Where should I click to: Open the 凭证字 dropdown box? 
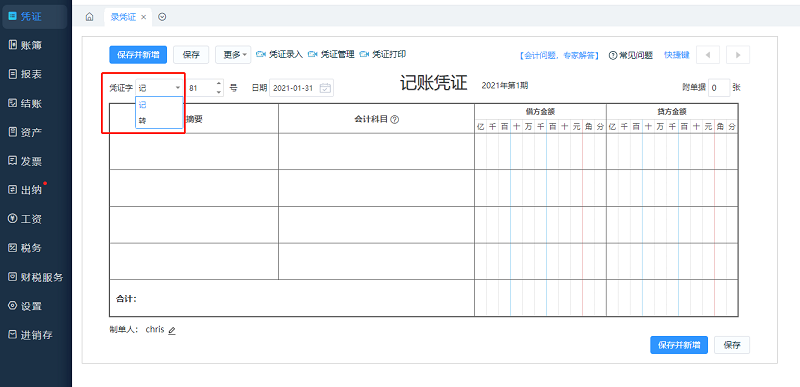(x=159, y=88)
